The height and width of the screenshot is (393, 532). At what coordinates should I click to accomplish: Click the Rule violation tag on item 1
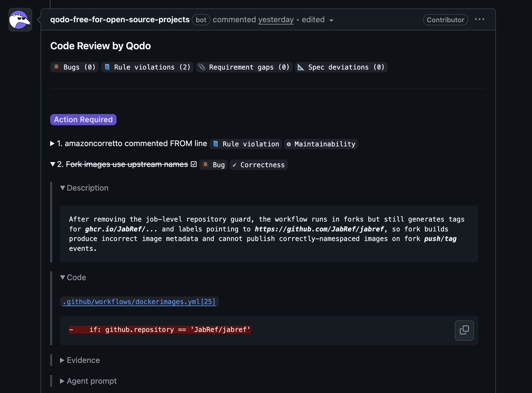[246, 144]
